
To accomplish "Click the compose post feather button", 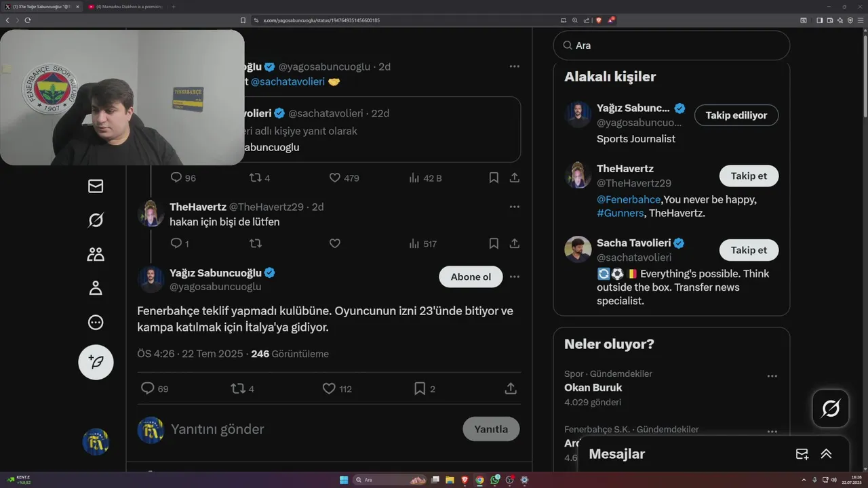I will pyautogui.click(x=96, y=362).
